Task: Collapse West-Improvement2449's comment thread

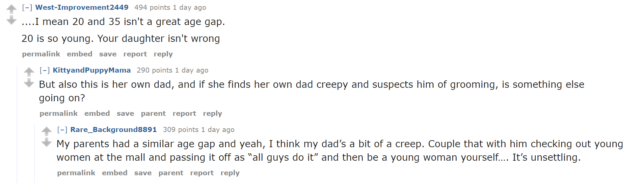Action: pyautogui.click(x=27, y=7)
